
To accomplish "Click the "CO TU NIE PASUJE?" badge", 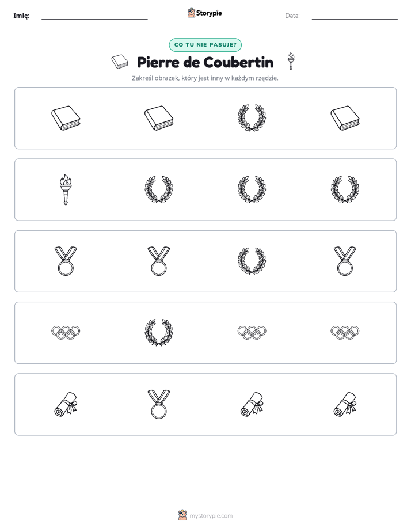I will tap(205, 45).
